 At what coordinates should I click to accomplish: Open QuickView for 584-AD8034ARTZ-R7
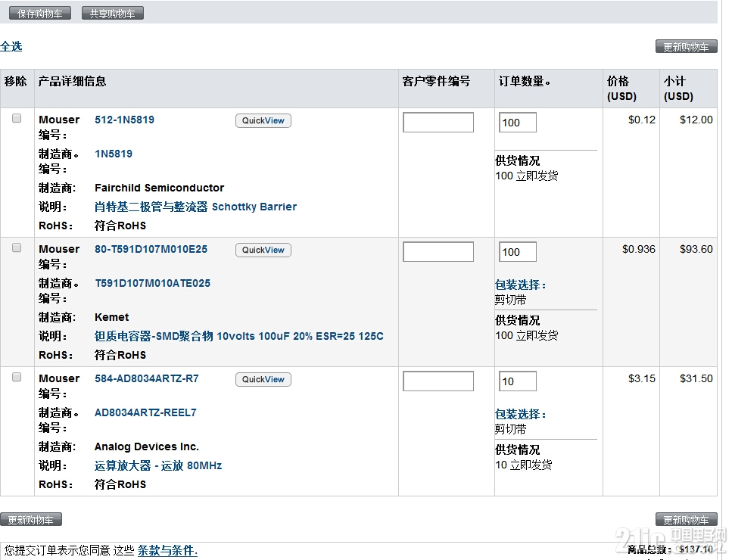[x=263, y=379]
